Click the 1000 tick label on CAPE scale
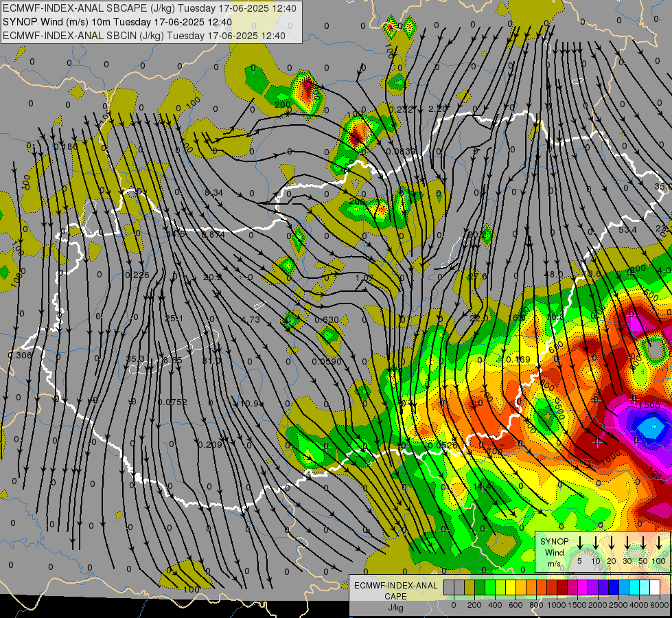This screenshot has height=618, width=672. point(557,605)
